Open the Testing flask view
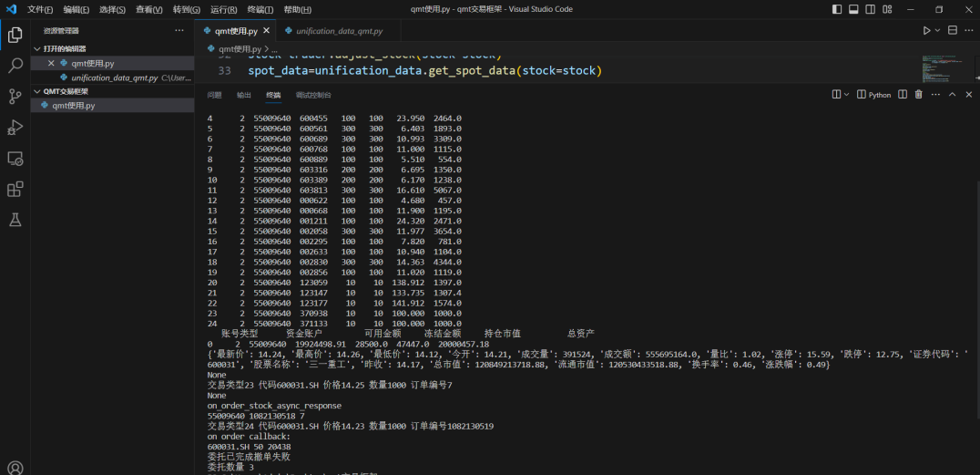Screen dimensions: 980x475 pos(15,220)
